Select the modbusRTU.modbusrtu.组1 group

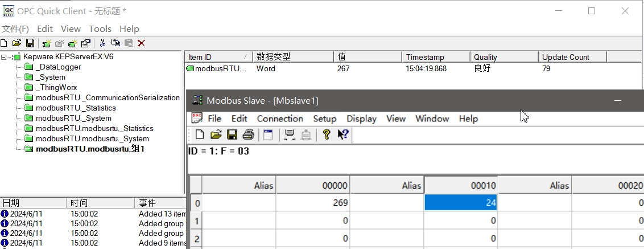pos(90,149)
